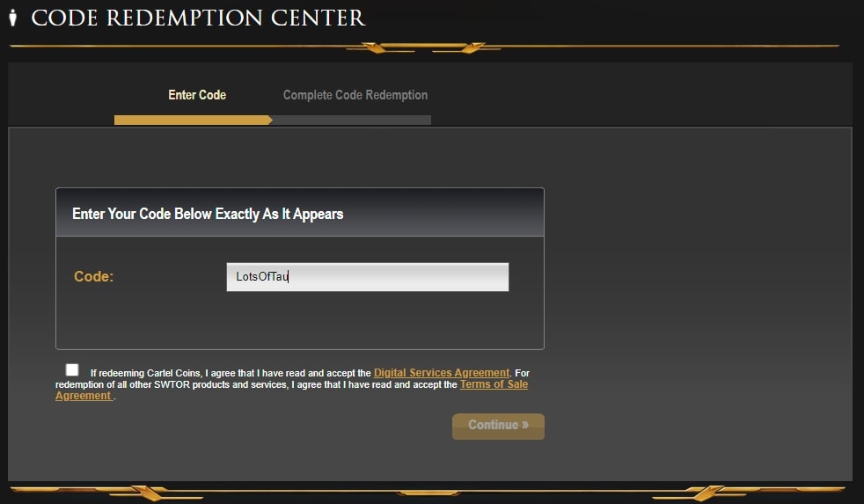Click the gold ornament at the bottom-left divider
The image size is (864, 504).
pyautogui.click(x=144, y=493)
